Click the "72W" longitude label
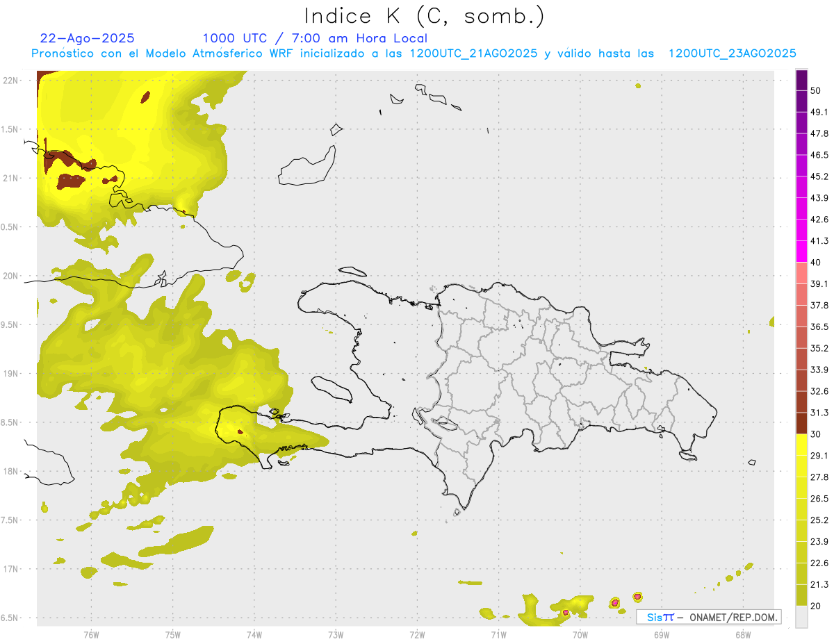 click(417, 634)
